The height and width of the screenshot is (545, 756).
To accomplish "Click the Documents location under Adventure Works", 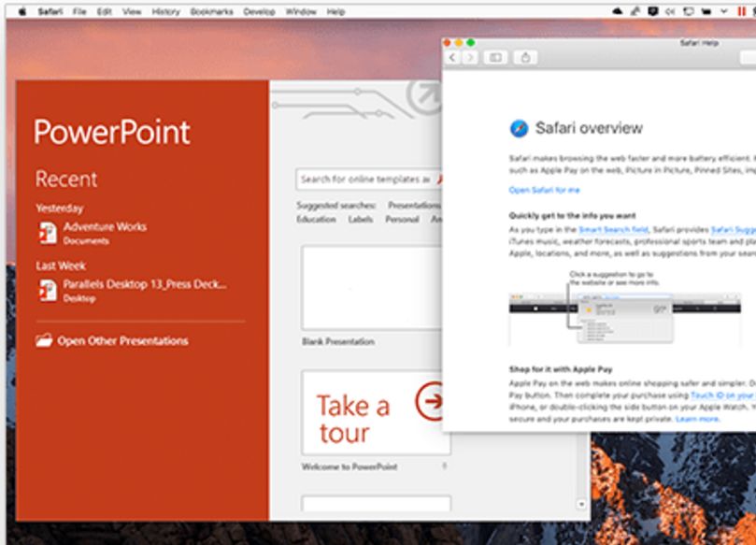I will [x=86, y=240].
